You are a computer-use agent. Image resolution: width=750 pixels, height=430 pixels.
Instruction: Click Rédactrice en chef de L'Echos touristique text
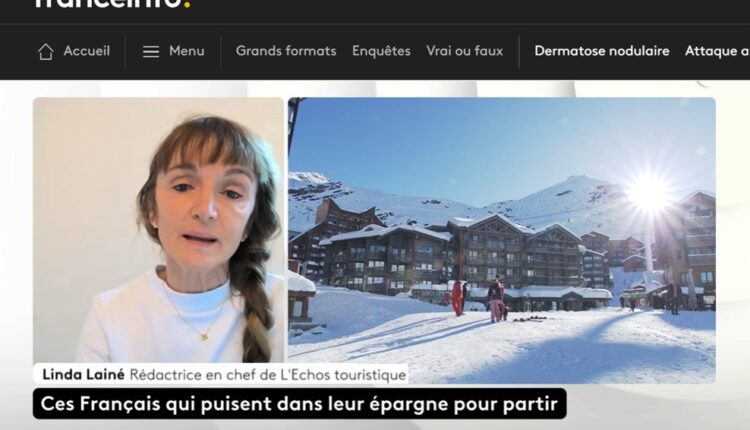click(268, 375)
